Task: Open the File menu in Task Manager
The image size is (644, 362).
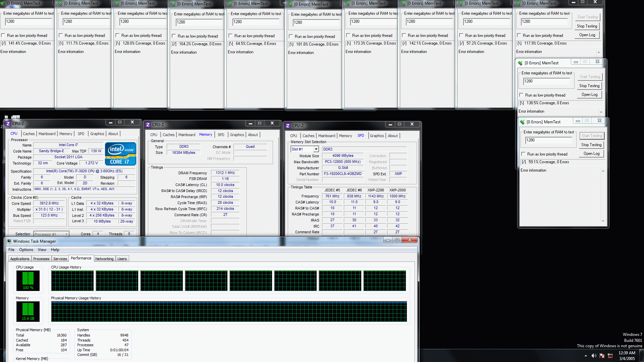Action: tap(11, 250)
